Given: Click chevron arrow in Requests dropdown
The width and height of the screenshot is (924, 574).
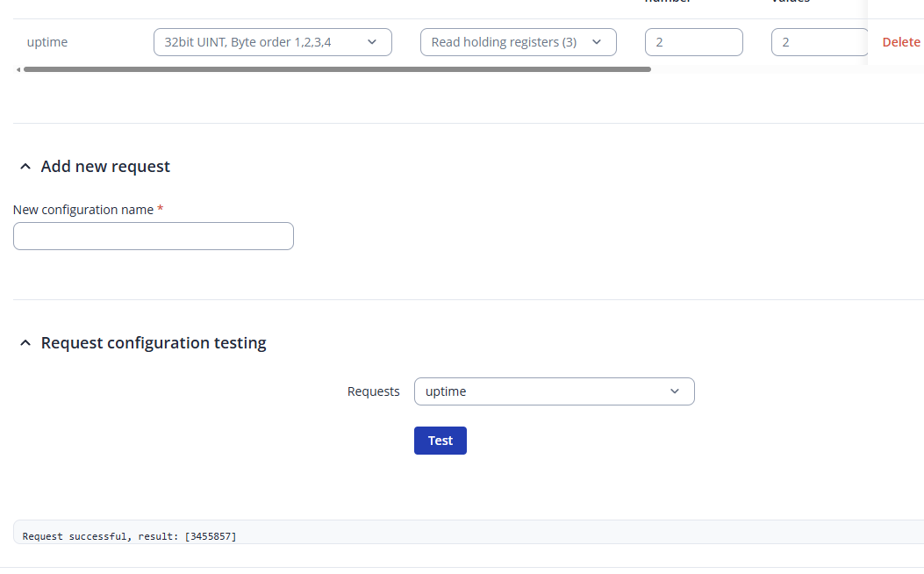Looking at the screenshot, I should click(675, 391).
